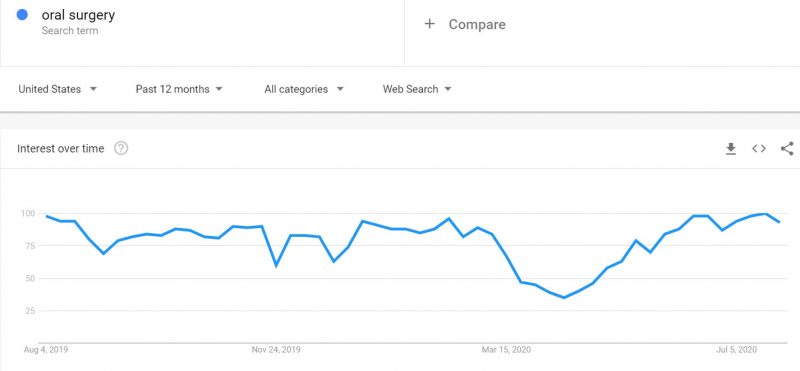Image resolution: width=800 pixels, height=371 pixels.
Task: Click the lowest point of trend line
Action: click(564, 298)
